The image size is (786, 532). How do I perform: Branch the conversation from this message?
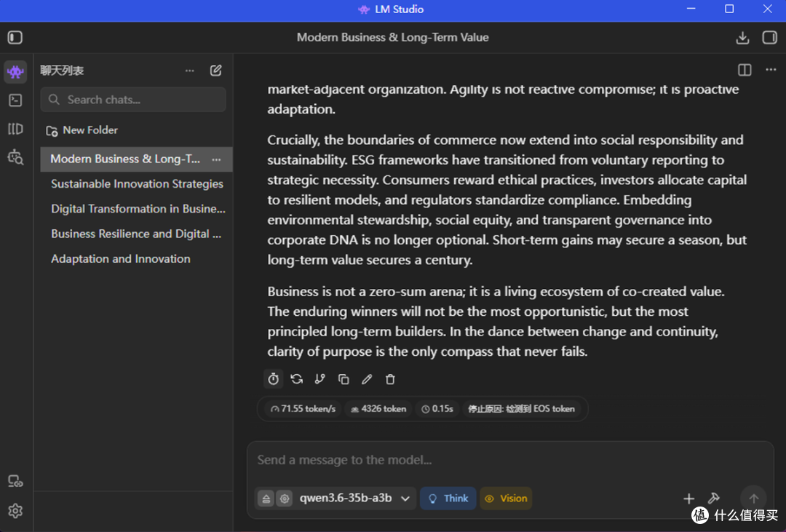tap(319, 379)
